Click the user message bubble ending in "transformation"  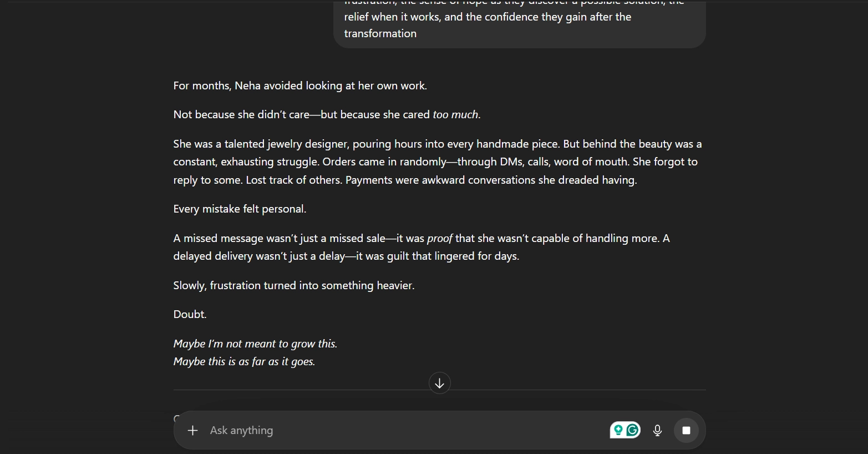519,24
